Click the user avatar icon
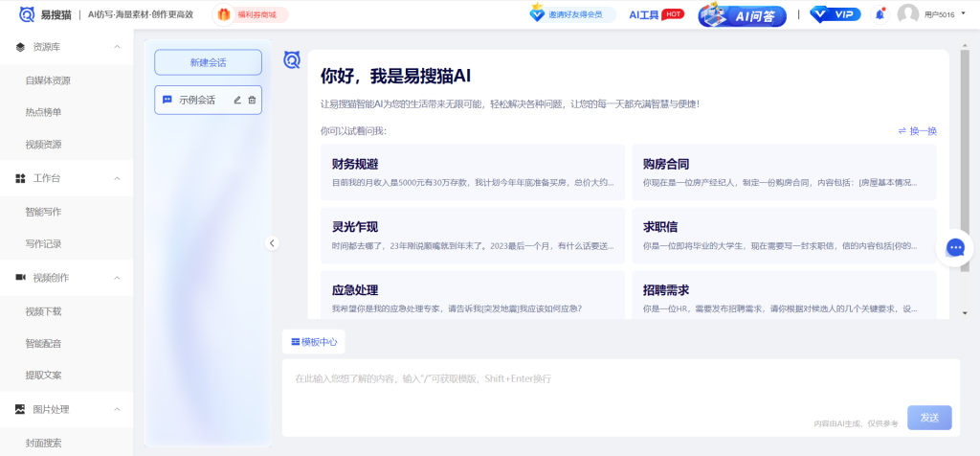Viewport: 980px width, 456px height. (908, 14)
